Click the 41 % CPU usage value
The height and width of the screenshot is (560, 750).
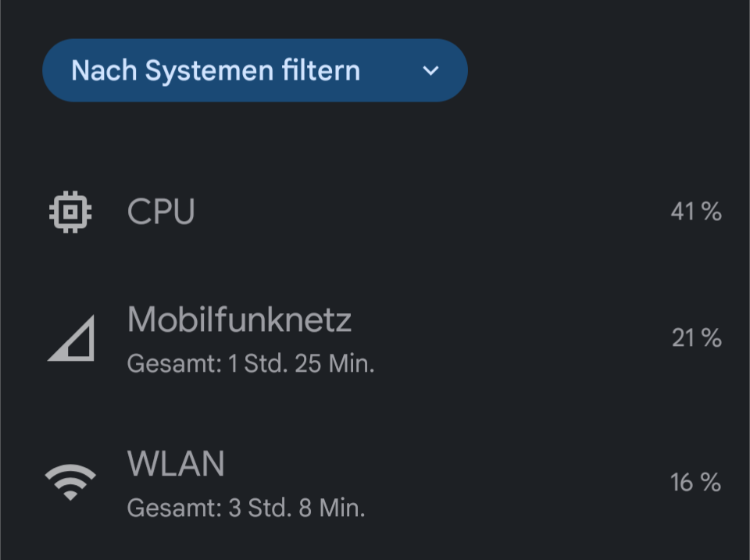[x=695, y=212]
